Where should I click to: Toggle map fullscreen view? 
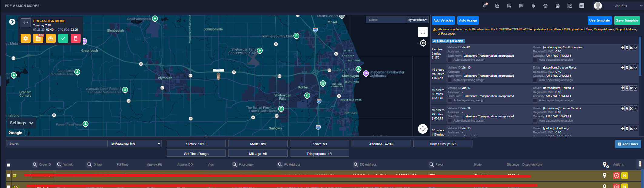pos(423,32)
